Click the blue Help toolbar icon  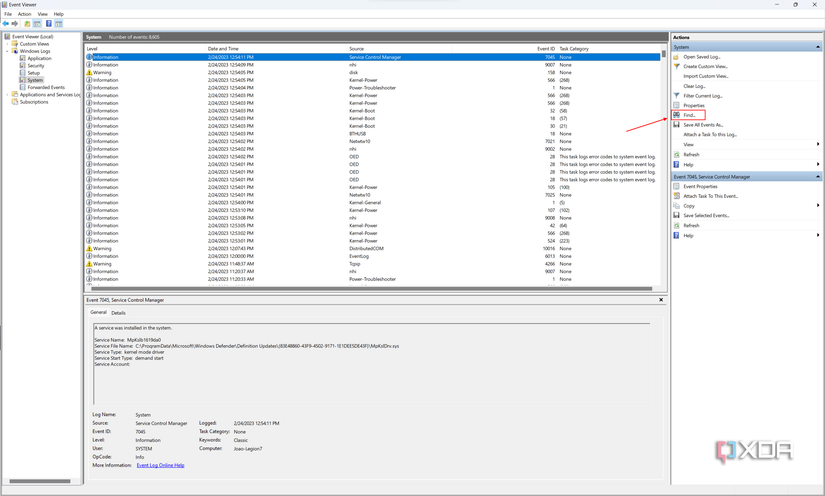tap(48, 24)
